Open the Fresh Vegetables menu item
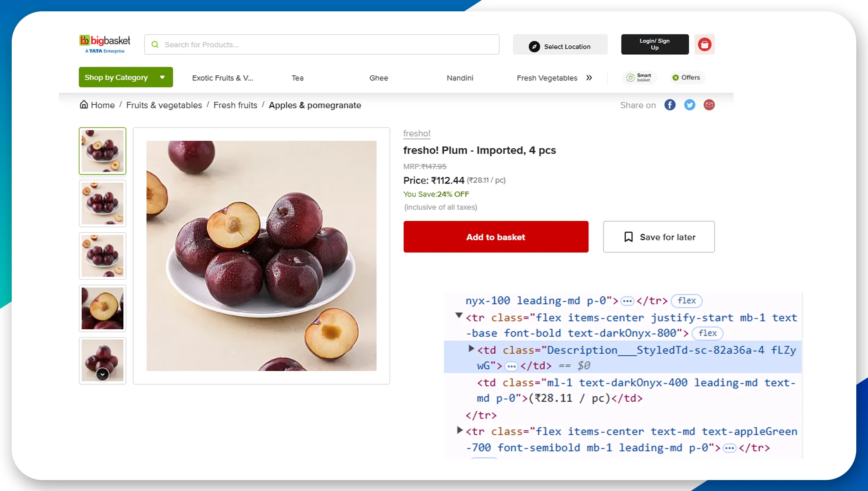The height and width of the screenshot is (491, 868). 547,78
